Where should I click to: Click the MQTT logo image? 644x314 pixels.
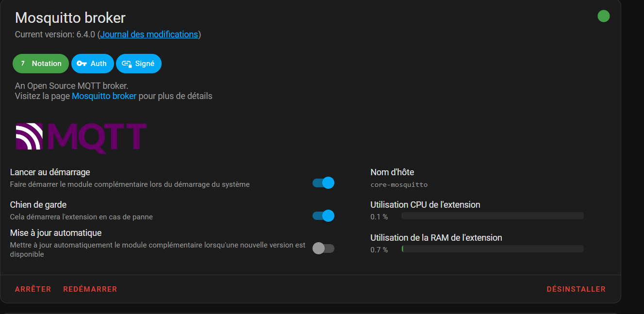coord(81,137)
